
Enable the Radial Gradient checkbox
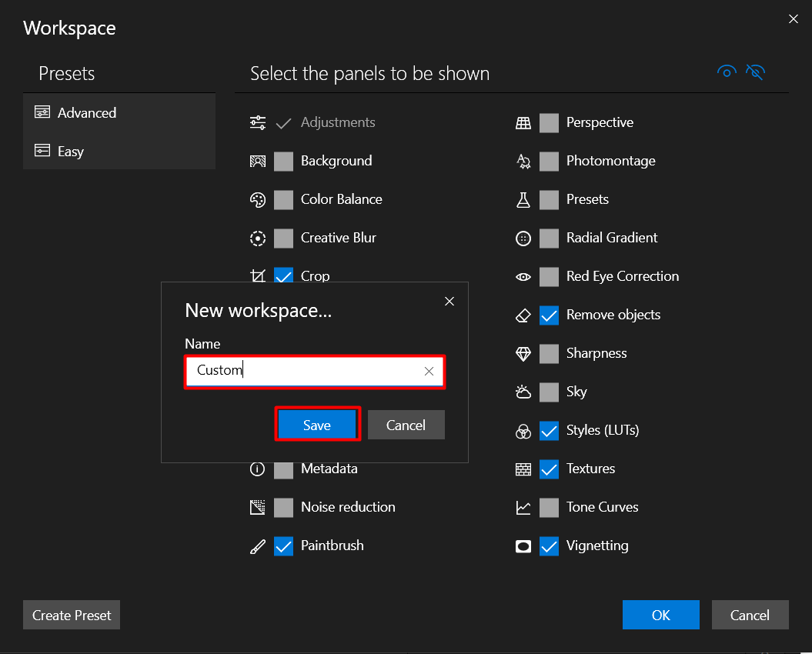[x=549, y=239]
